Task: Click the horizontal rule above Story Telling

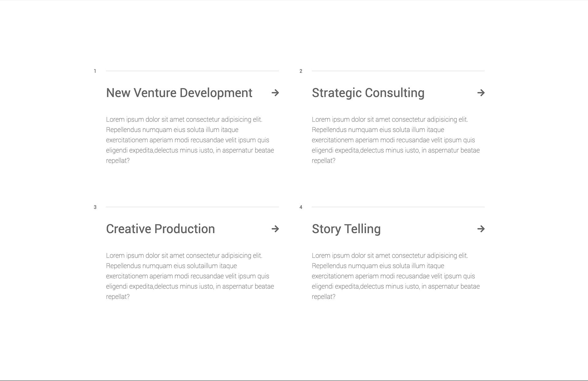Action: (398, 207)
